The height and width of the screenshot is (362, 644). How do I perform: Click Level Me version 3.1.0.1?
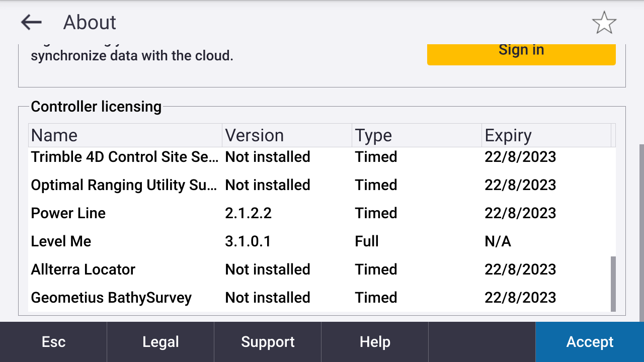click(x=248, y=241)
